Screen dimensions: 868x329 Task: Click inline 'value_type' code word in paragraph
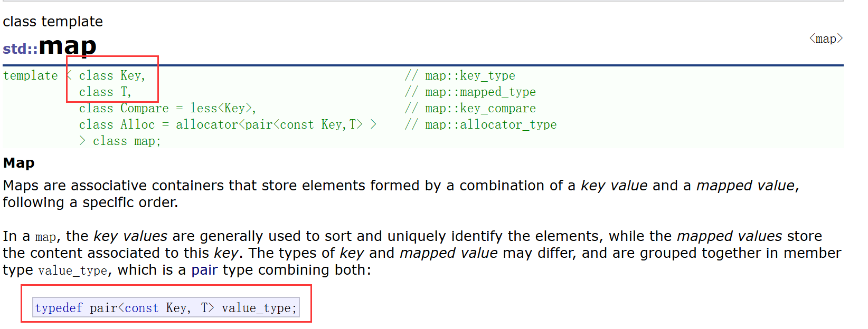tap(73, 270)
